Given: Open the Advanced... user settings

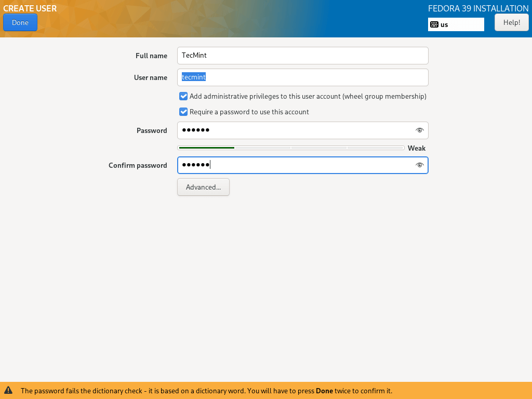Looking at the screenshot, I should (203, 187).
